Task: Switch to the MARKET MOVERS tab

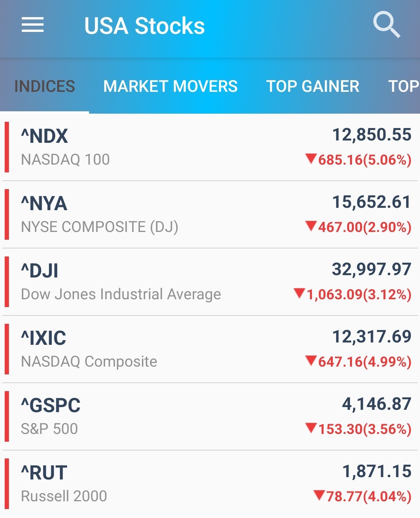Action: click(x=170, y=86)
